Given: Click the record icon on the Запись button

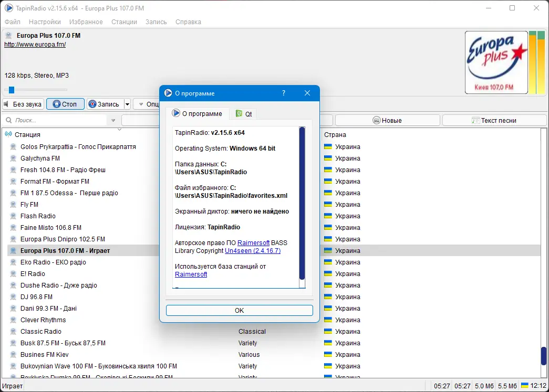Looking at the screenshot, I should tap(93, 104).
